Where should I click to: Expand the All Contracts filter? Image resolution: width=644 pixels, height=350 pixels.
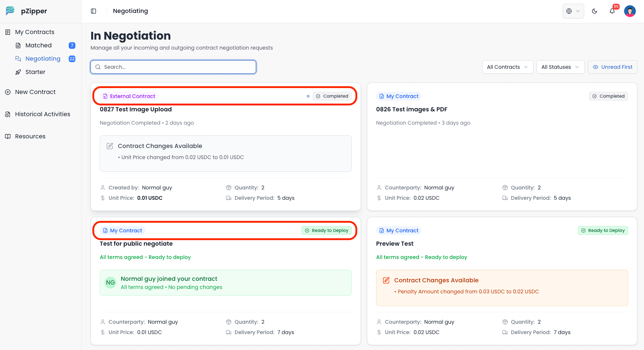click(507, 67)
